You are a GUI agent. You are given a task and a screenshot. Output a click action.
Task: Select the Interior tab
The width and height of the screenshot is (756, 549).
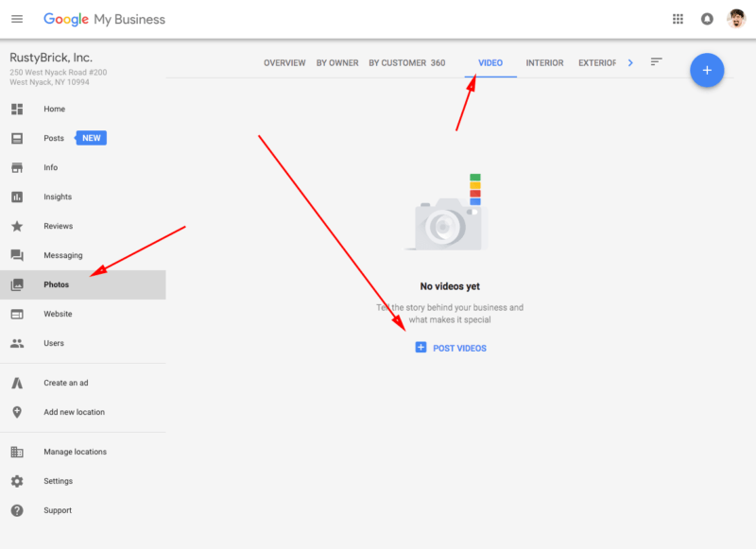(x=544, y=63)
